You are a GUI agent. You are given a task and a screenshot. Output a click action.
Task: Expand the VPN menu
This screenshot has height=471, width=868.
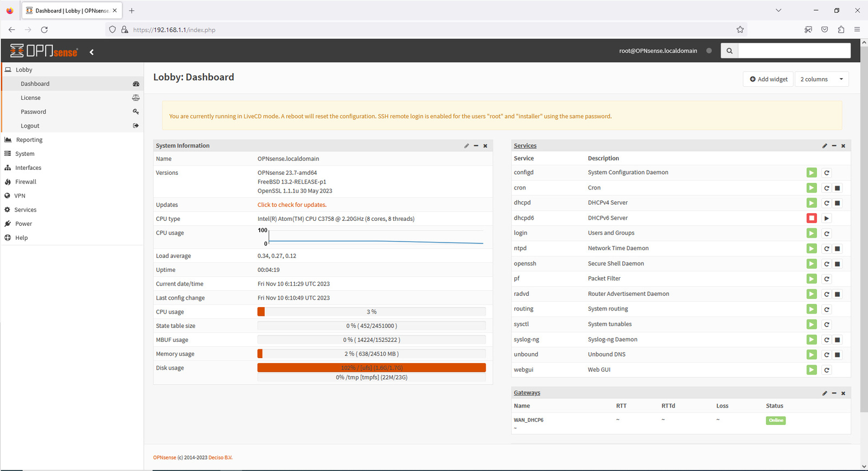click(x=72, y=196)
